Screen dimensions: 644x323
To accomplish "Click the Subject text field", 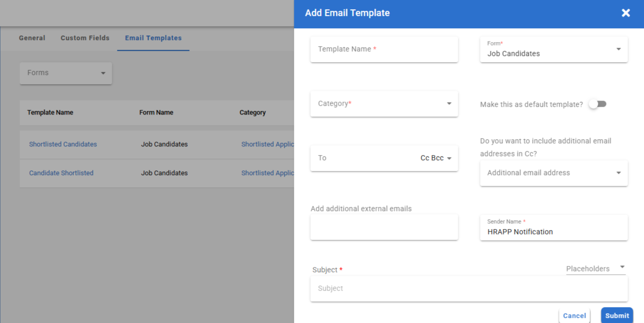I will coord(469,289).
